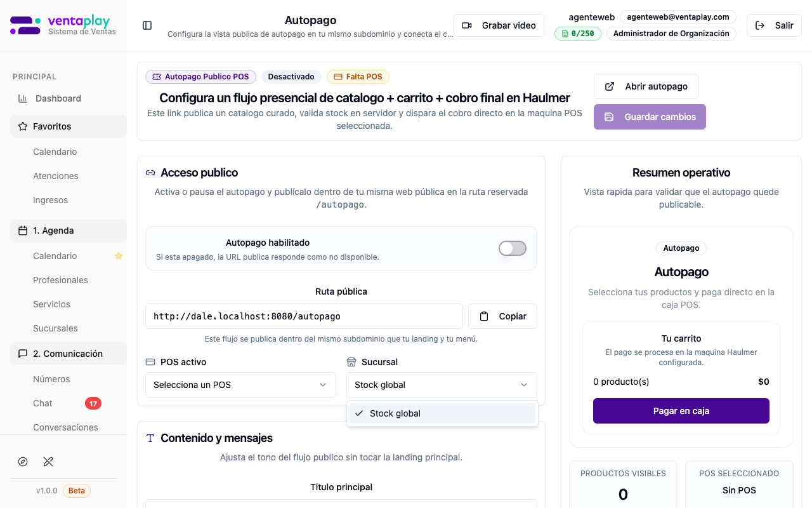Viewport: 812px width, 508px height.
Task: Open the Chat sidebar item
Action: coord(43,403)
